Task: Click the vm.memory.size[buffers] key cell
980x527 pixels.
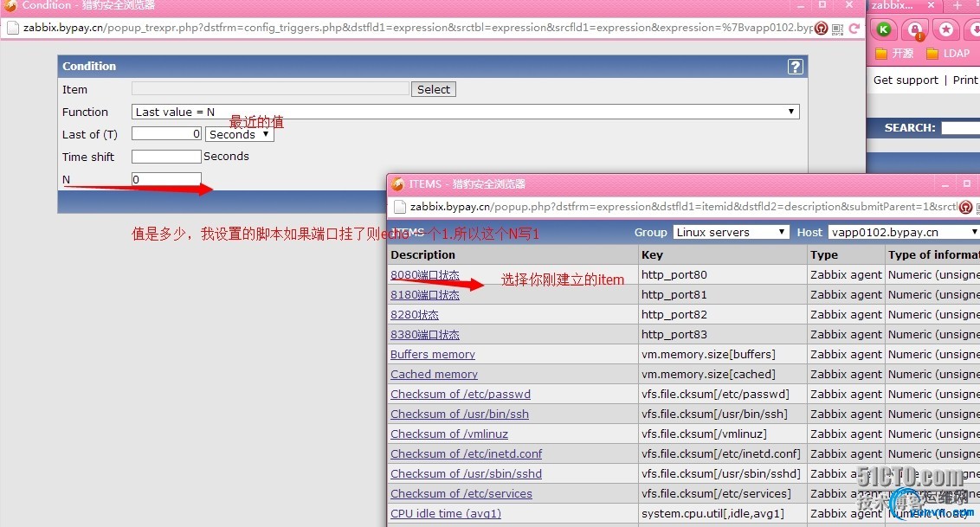Action: pos(723,354)
